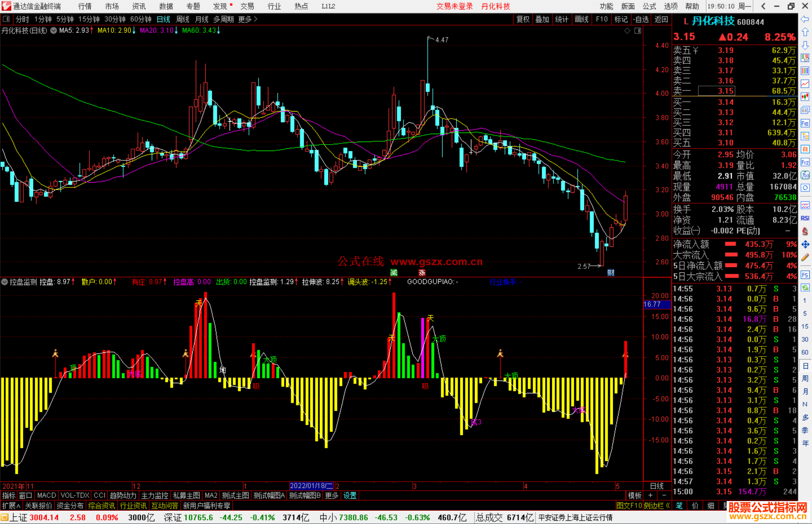Click the candlestick chart sidebar icon
The image size is (812, 524).
click(805, 97)
